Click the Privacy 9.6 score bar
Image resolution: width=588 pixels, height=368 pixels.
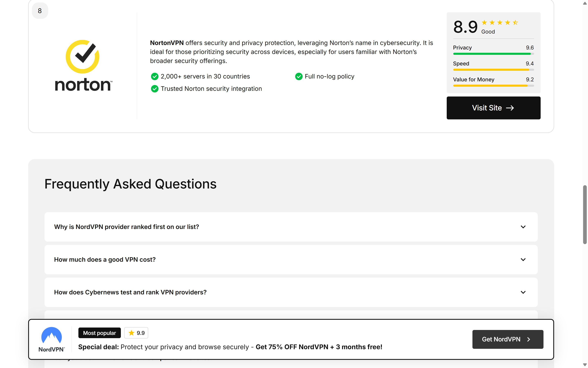pyautogui.click(x=493, y=54)
